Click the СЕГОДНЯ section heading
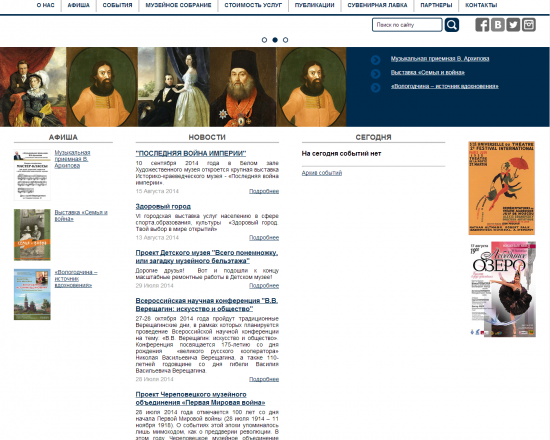The image size is (550, 440). click(x=373, y=137)
